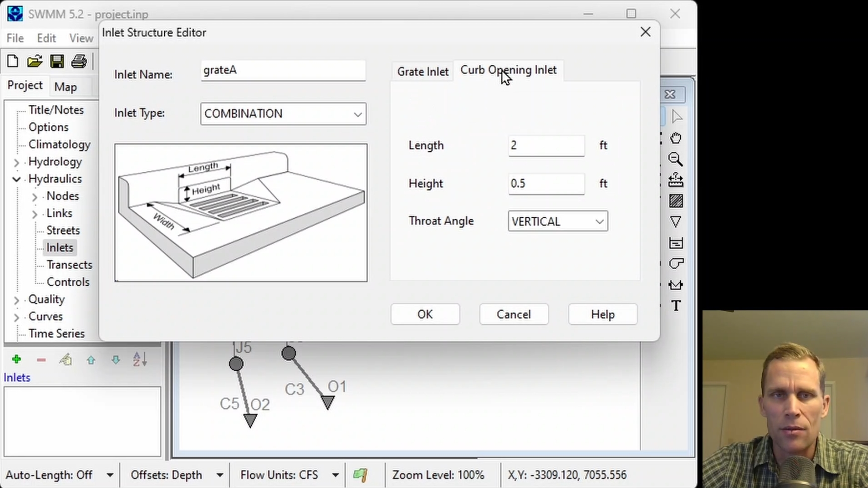868x488 pixels.
Task: Close the Inlet Structure Editor dialog
Action: pos(645,32)
